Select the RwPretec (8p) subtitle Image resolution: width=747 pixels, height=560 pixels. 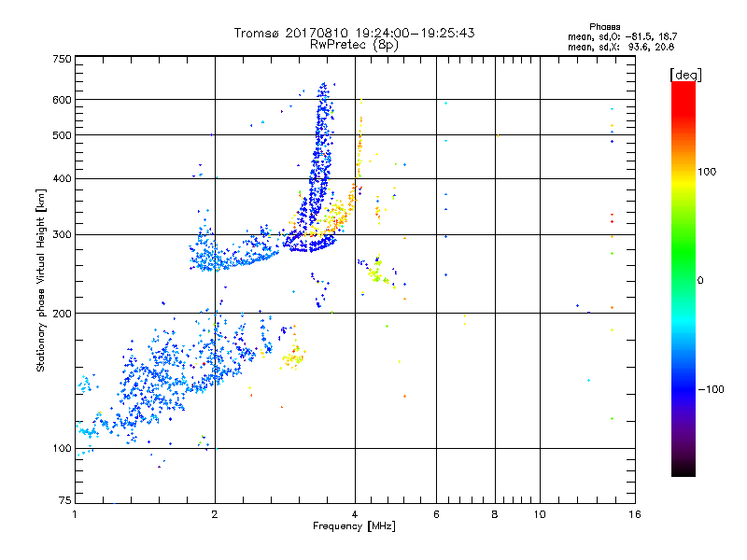click(354, 45)
